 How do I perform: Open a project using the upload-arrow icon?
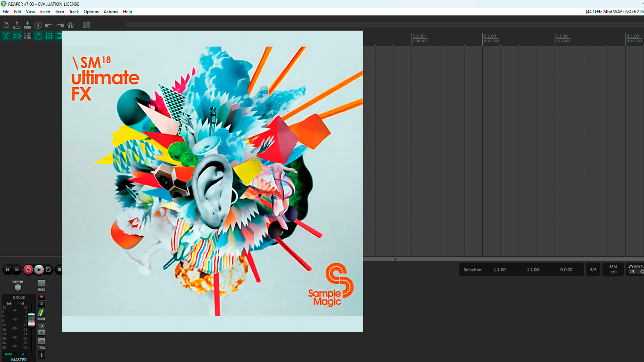[17, 25]
